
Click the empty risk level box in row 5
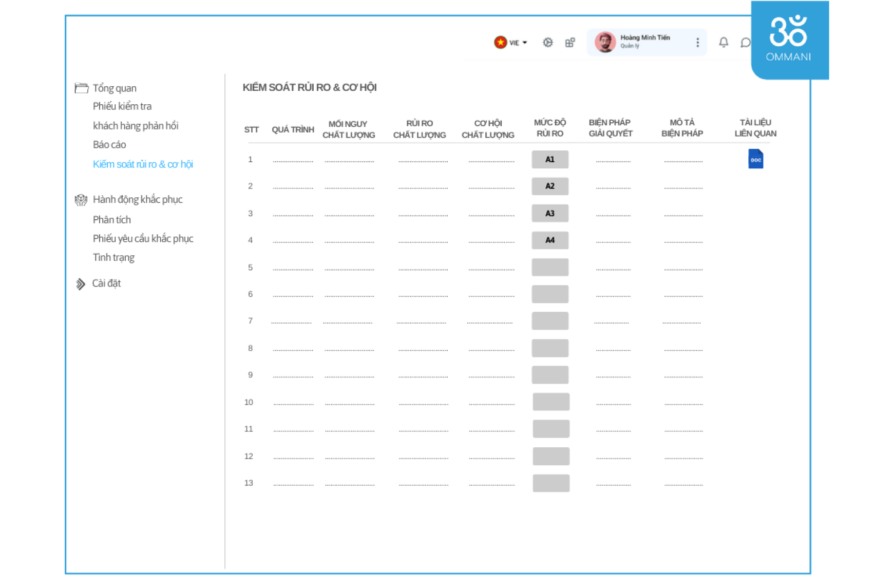pyautogui.click(x=550, y=268)
